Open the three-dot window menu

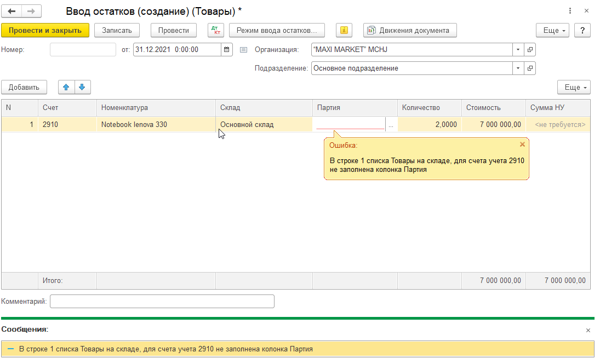click(x=570, y=11)
